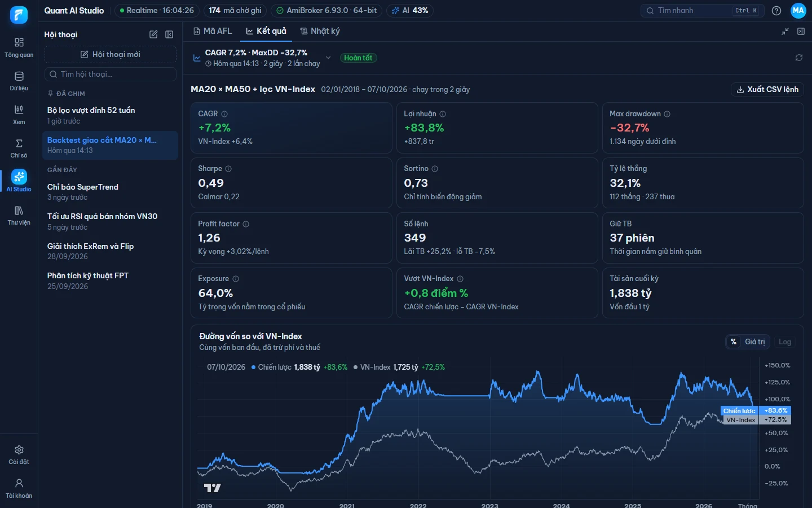Switch to the Mã AFL tab

(213, 31)
